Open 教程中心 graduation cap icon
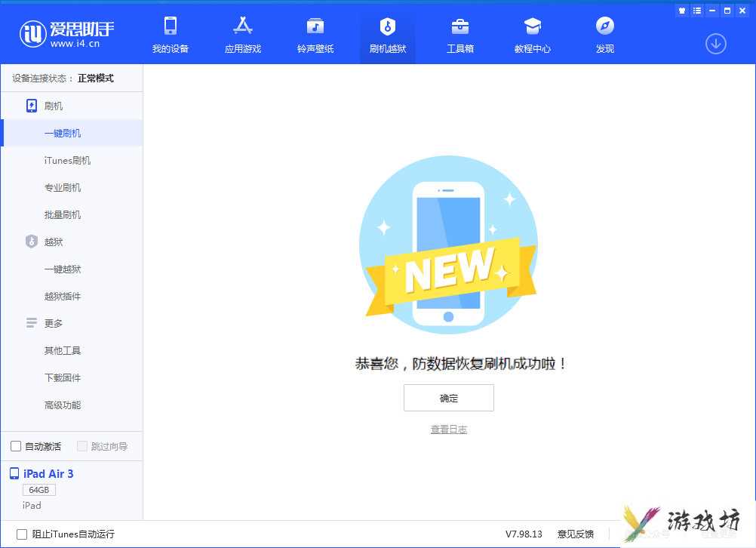 [532, 26]
